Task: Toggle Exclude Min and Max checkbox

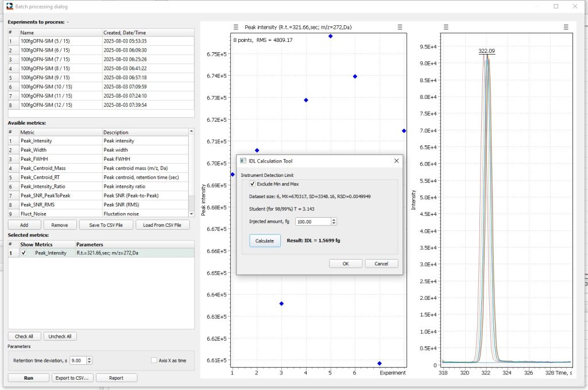Action: pyautogui.click(x=253, y=184)
